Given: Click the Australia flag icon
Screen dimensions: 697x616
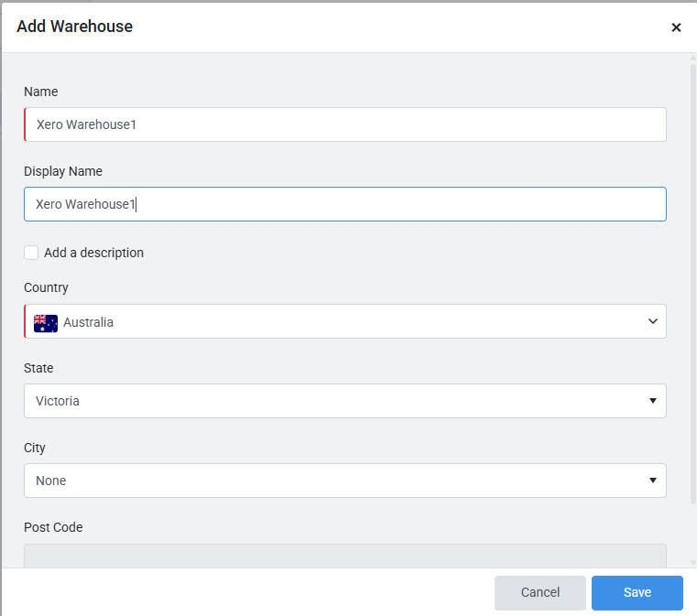Looking at the screenshot, I should (46, 322).
